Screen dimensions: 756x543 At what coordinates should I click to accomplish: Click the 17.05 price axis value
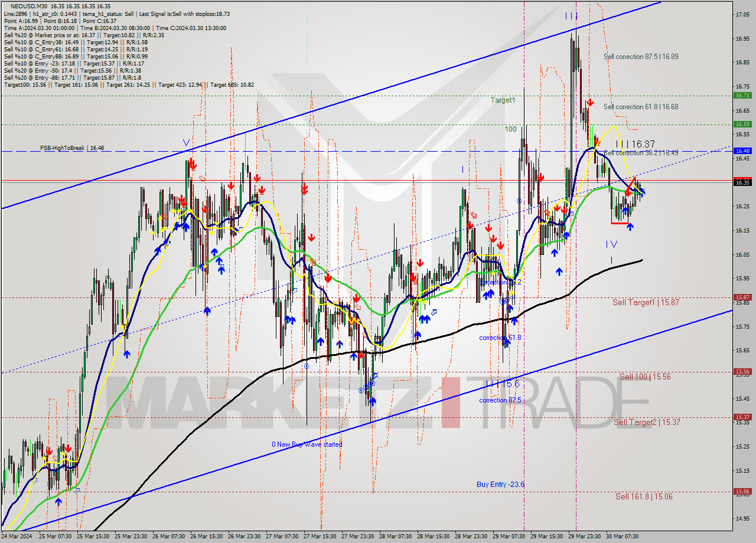(742, 14)
